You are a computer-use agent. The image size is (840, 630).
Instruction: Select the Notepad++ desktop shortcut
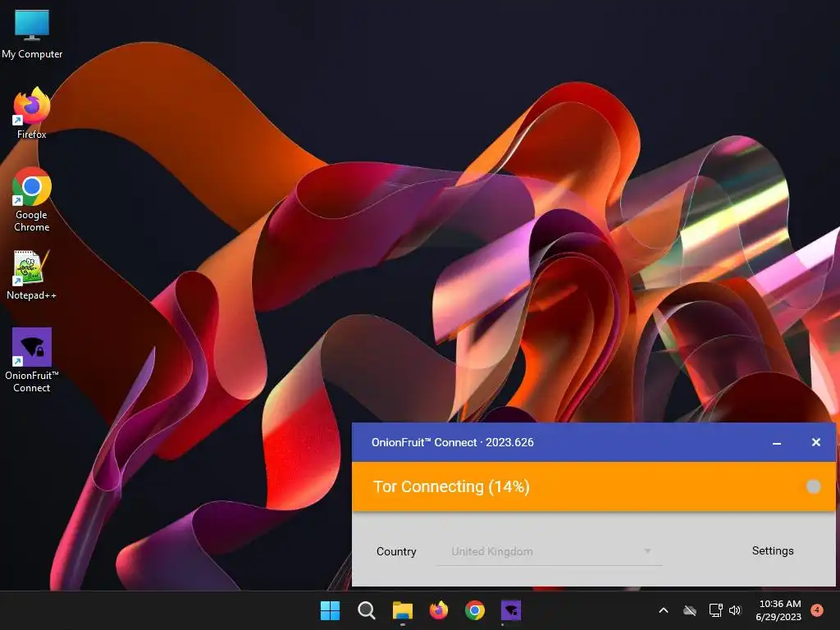pyautogui.click(x=32, y=275)
